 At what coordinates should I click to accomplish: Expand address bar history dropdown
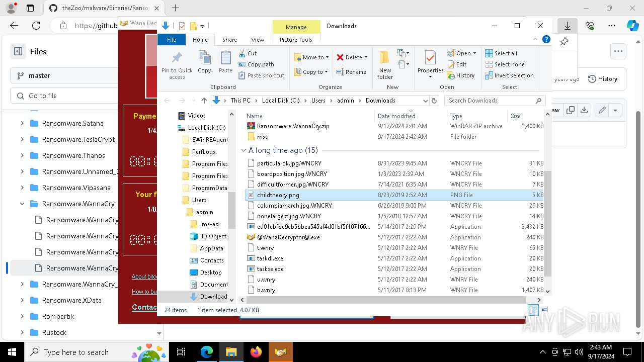point(426,101)
